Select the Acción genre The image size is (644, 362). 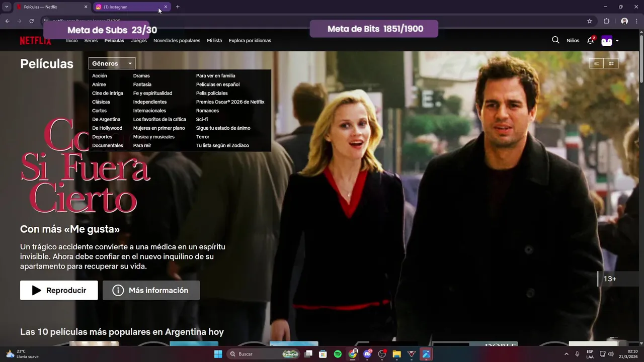point(100,76)
